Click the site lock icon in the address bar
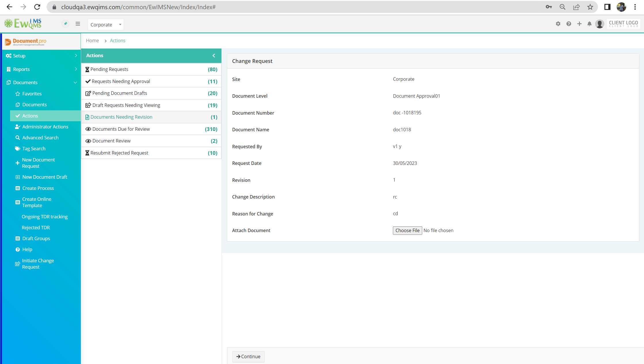This screenshot has width=644, height=364. pyautogui.click(x=54, y=7)
